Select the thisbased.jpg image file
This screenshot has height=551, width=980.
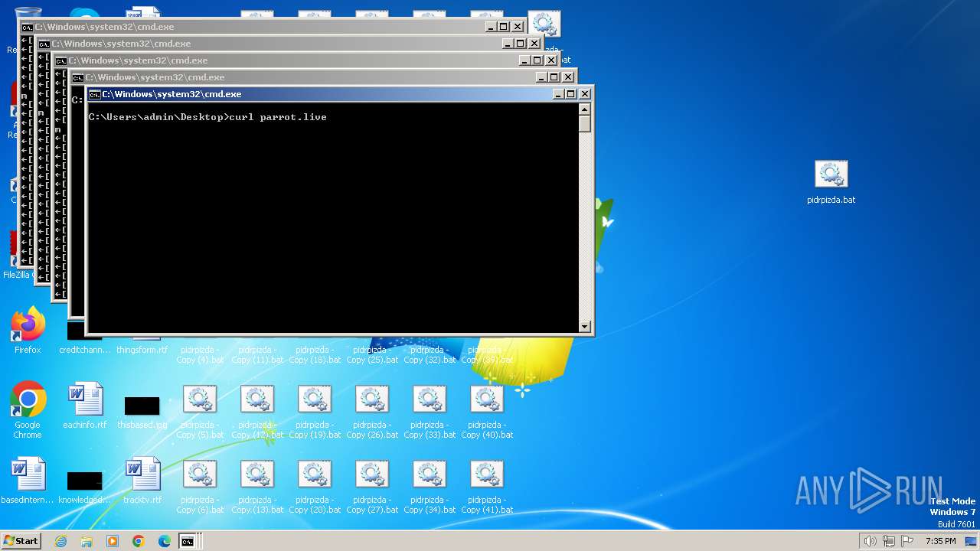click(x=142, y=411)
